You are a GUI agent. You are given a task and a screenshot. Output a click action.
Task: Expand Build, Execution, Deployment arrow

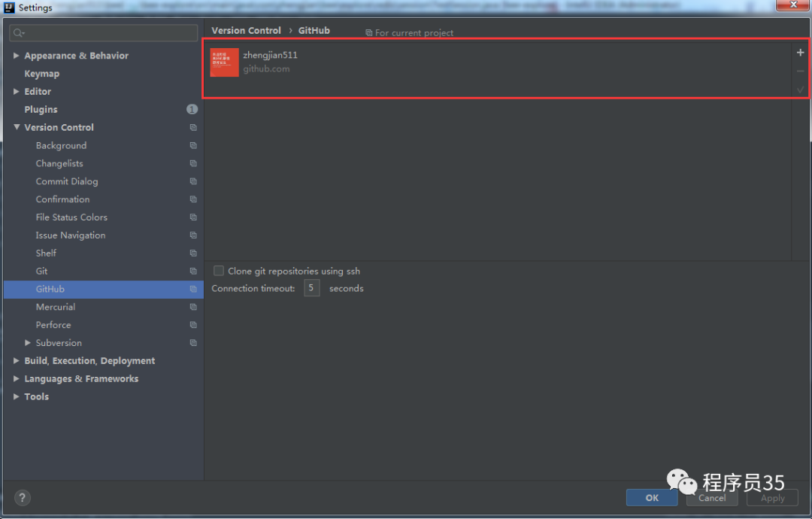16,360
